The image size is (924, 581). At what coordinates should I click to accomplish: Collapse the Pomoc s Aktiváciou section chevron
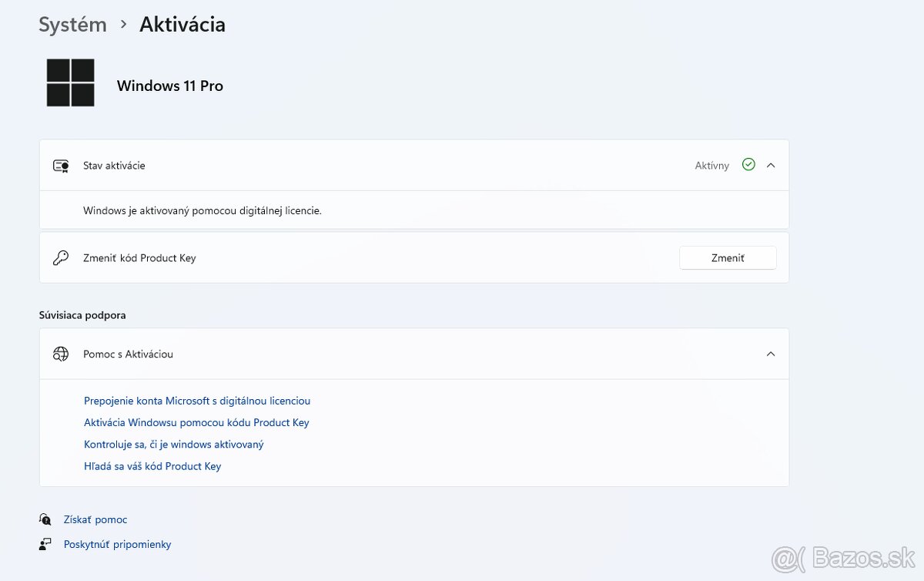(771, 354)
